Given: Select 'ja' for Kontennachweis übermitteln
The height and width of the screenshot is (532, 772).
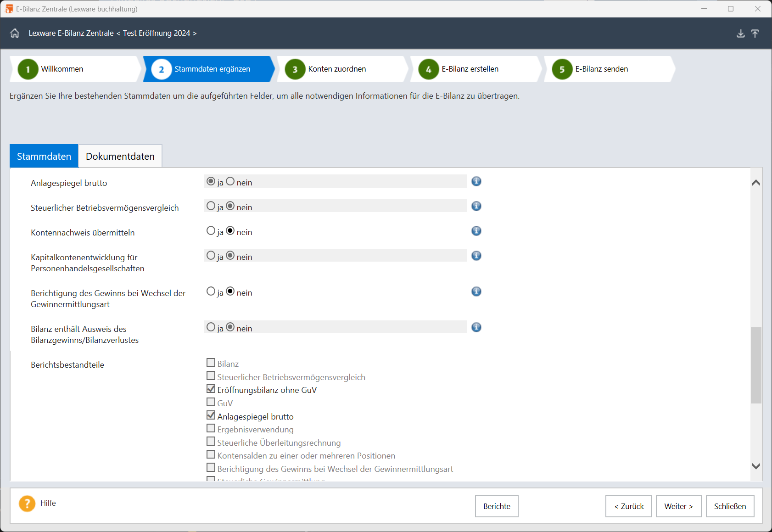Looking at the screenshot, I should (x=211, y=231).
